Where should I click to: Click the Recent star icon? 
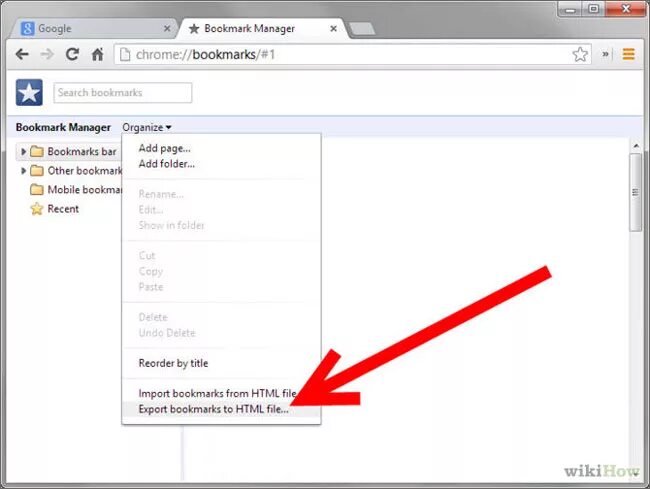(x=37, y=208)
